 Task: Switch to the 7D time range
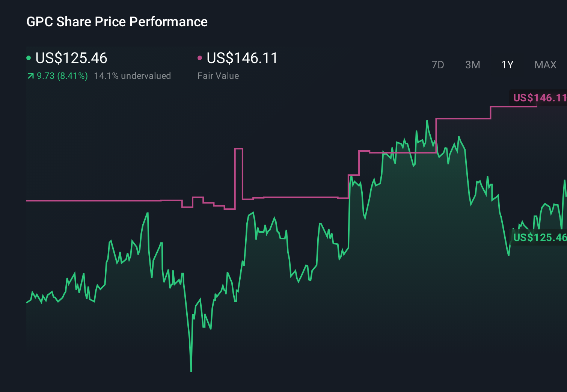pos(438,65)
